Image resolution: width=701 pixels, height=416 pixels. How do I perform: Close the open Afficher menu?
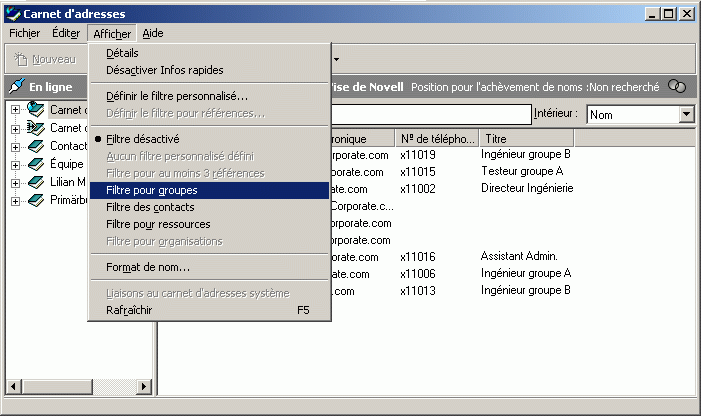click(x=112, y=34)
